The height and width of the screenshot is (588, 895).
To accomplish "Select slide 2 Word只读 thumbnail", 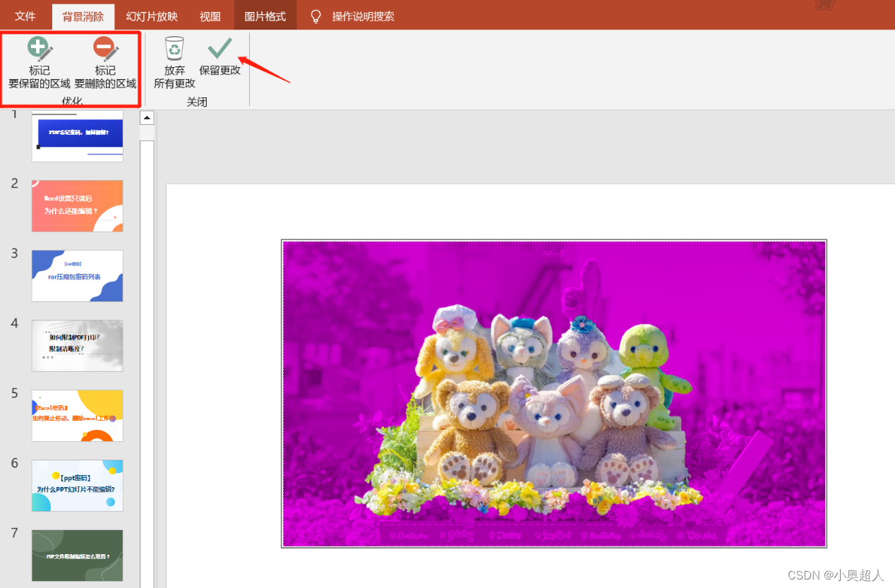I will pos(78,205).
